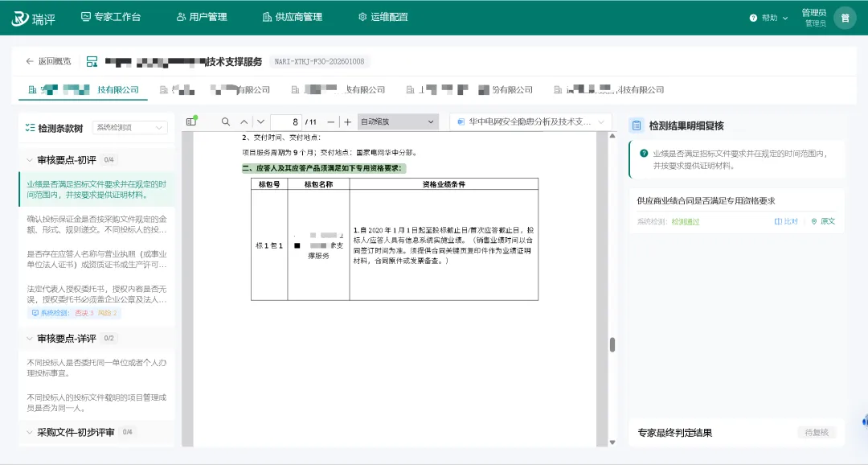Click the green check icon in result summary
The image size is (868, 465).
pyautogui.click(x=644, y=154)
